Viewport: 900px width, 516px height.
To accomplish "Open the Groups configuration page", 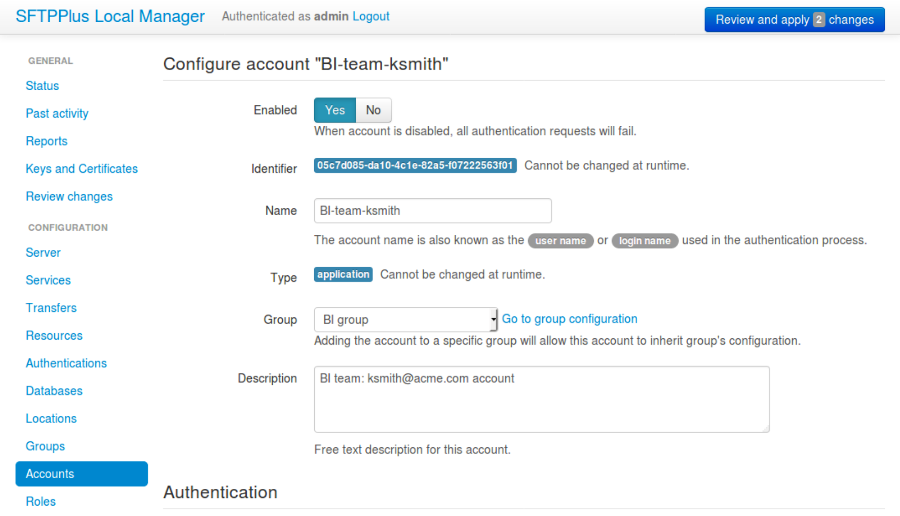I will tap(45, 446).
